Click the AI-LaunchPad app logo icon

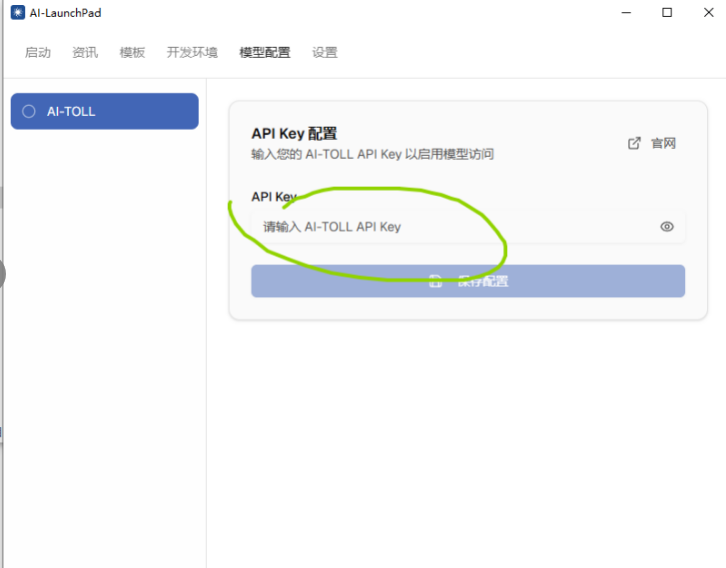tap(18, 12)
